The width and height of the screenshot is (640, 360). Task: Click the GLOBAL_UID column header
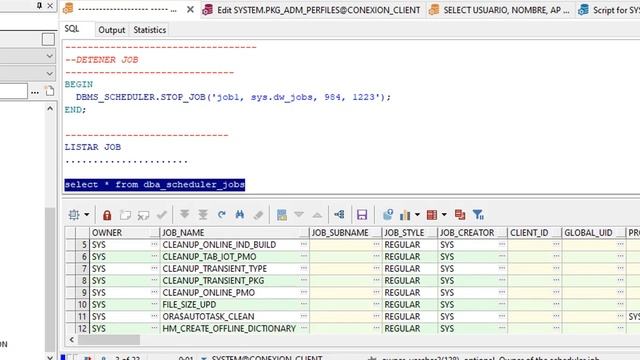(x=594, y=233)
